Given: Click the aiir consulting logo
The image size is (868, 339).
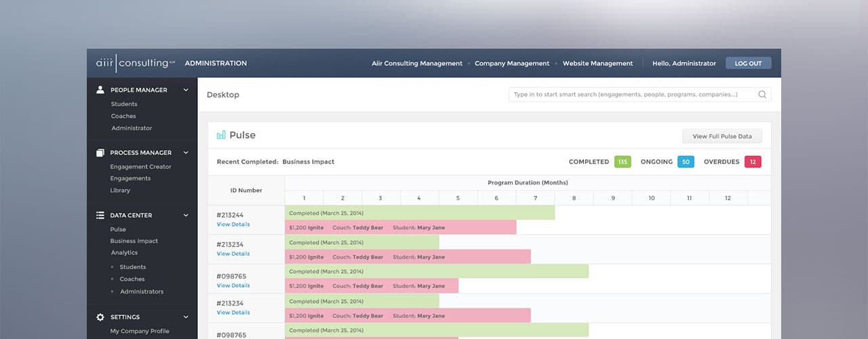Looking at the screenshot, I should pos(136,63).
